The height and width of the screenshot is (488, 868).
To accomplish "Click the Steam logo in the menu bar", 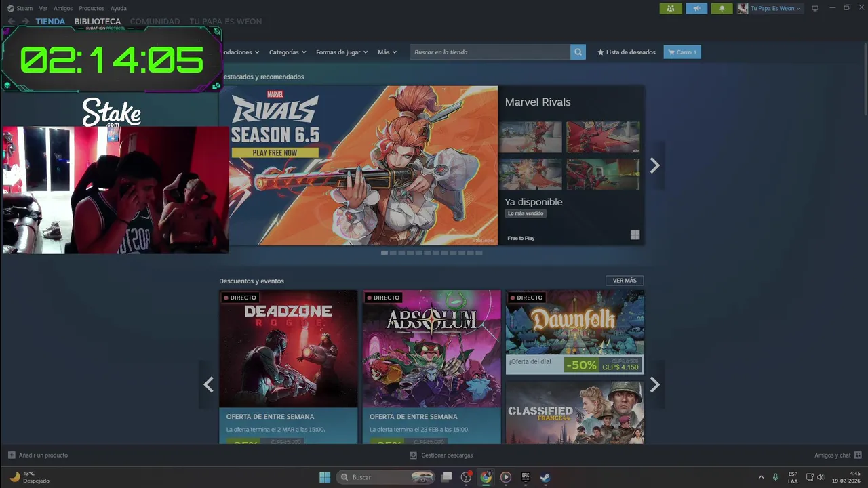I will (x=11, y=8).
